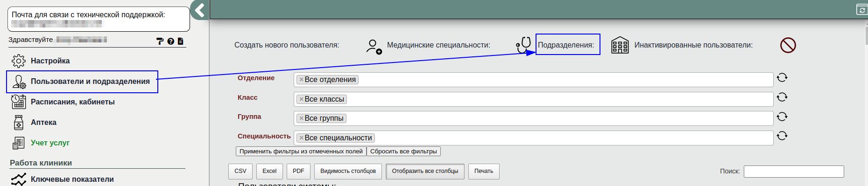The image size is (868, 186).
Task: Open departments building icon
Action: click(x=620, y=45)
